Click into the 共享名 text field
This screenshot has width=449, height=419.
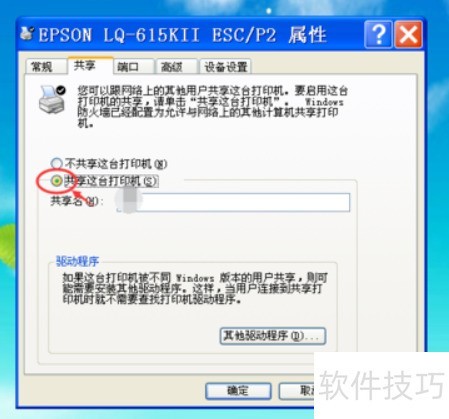(233, 202)
